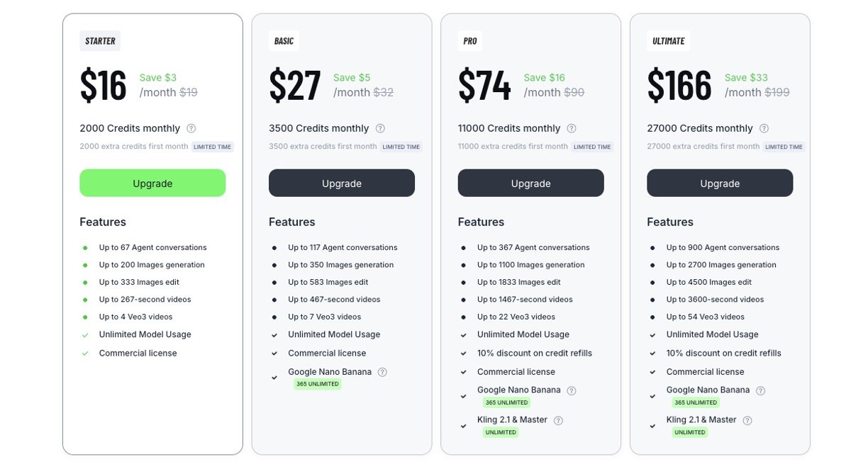Click the PRO plan badge
The height and width of the screenshot is (469, 868).
click(x=470, y=41)
